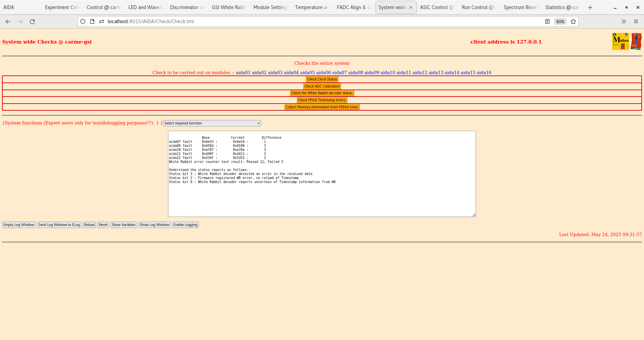
Task: Click the back navigation arrow icon
Action: click(8, 21)
